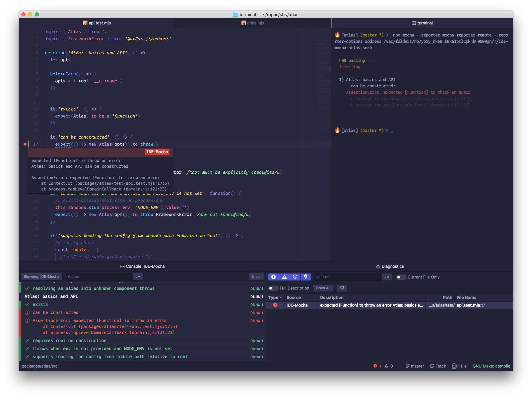The width and height of the screenshot is (532, 398).
Task: Click 'FrameworkError' in the import on line 2
Action: (86, 39)
